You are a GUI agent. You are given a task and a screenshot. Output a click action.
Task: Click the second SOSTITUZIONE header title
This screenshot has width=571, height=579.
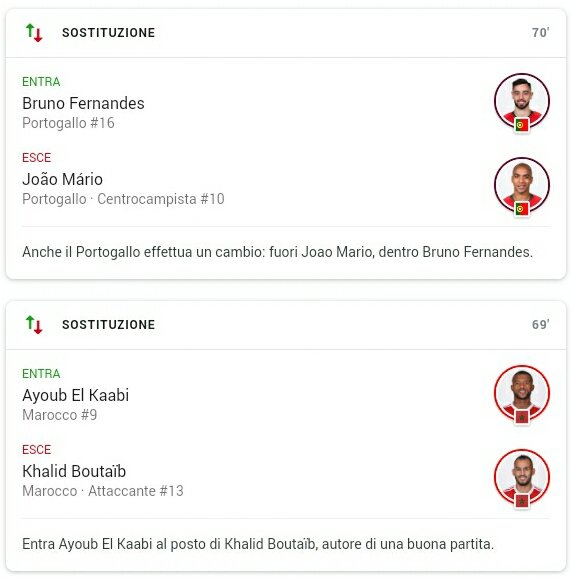tap(109, 325)
